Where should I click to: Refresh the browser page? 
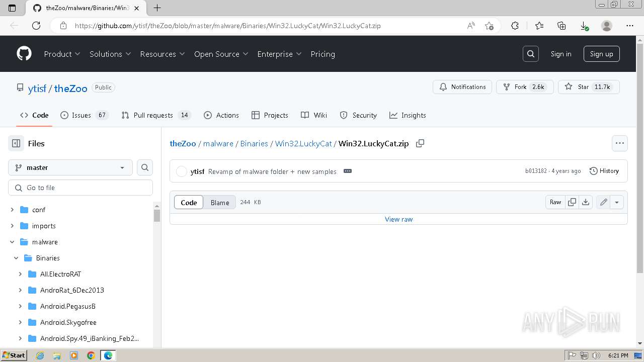pyautogui.click(x=36, y=26)
